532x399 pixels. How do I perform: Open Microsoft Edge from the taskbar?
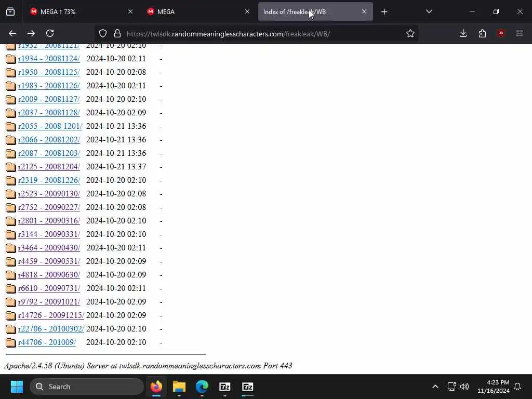(202, 387)
